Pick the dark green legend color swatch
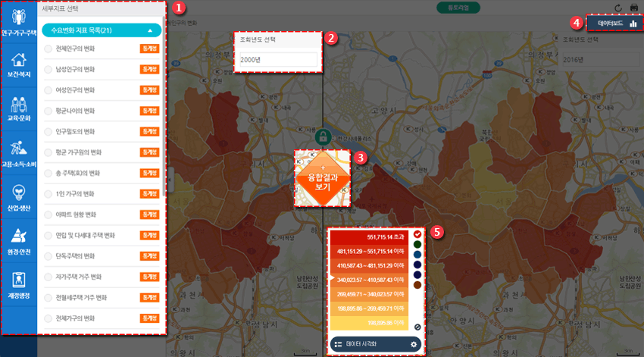The height and width of the screenshot is (357, 644). pyautogui.click(x=417, y=245)
